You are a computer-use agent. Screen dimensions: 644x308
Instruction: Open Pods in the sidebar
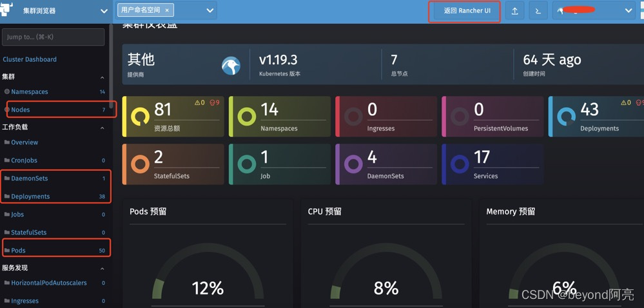click(19, 251)
